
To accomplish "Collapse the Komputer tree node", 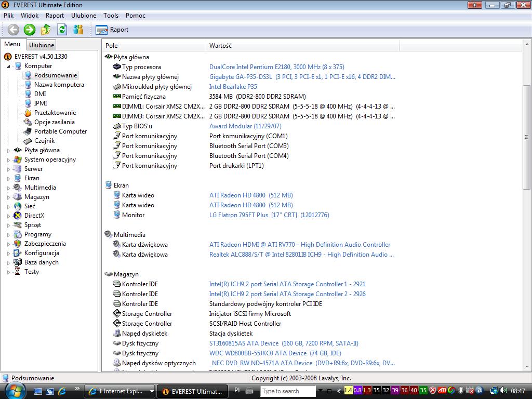I will tap(9, 66).
